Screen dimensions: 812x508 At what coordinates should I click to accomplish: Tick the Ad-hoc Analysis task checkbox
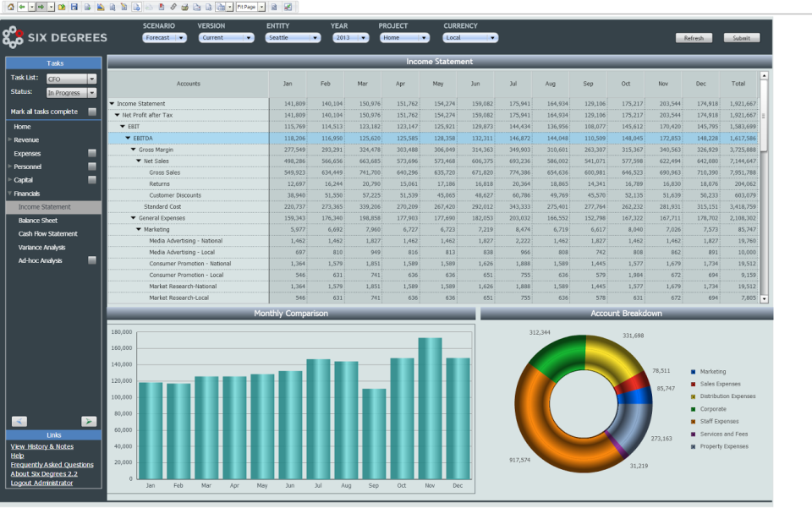[x=92, y=260]
